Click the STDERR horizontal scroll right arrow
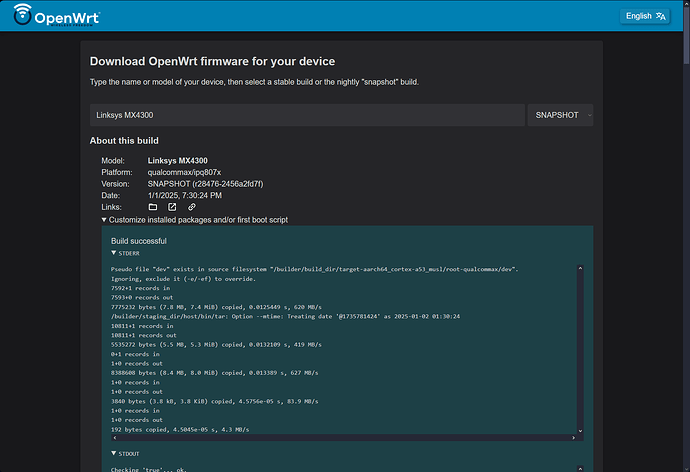690x472 pixels. pos(573,438)
